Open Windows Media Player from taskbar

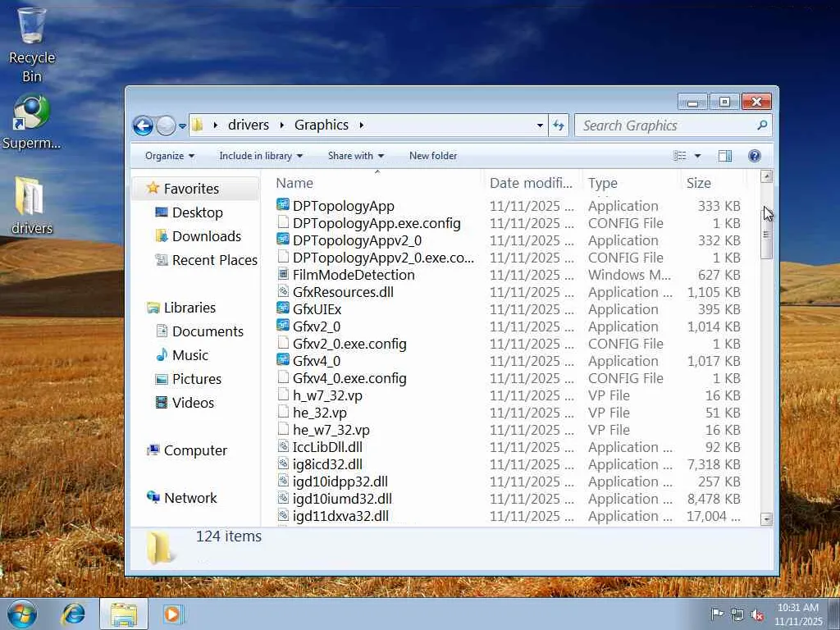(x=172, y=614)
